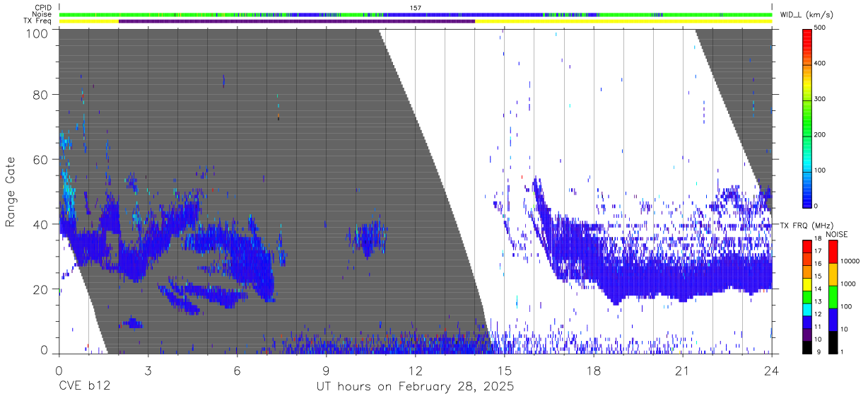Image resolution: width=868 pixels, height=401 pixels.
Task: Click the 20 tick on Range Gate axis
Action: 40,289
